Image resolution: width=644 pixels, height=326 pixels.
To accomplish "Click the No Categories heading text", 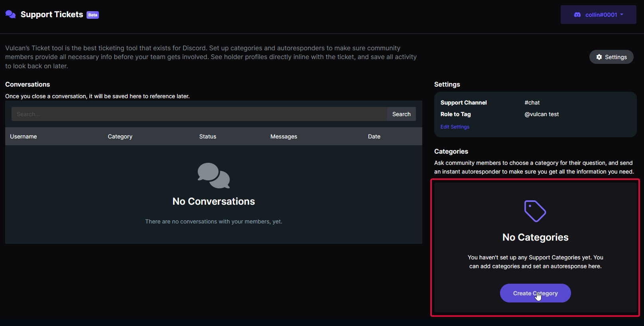I will point(535,237).
